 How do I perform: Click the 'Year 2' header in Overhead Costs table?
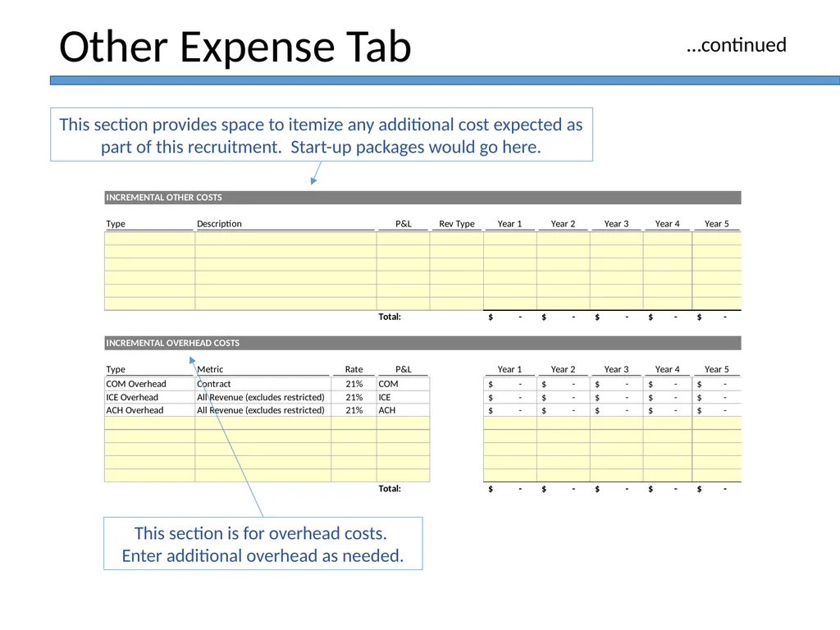click(x=563, y=370)
